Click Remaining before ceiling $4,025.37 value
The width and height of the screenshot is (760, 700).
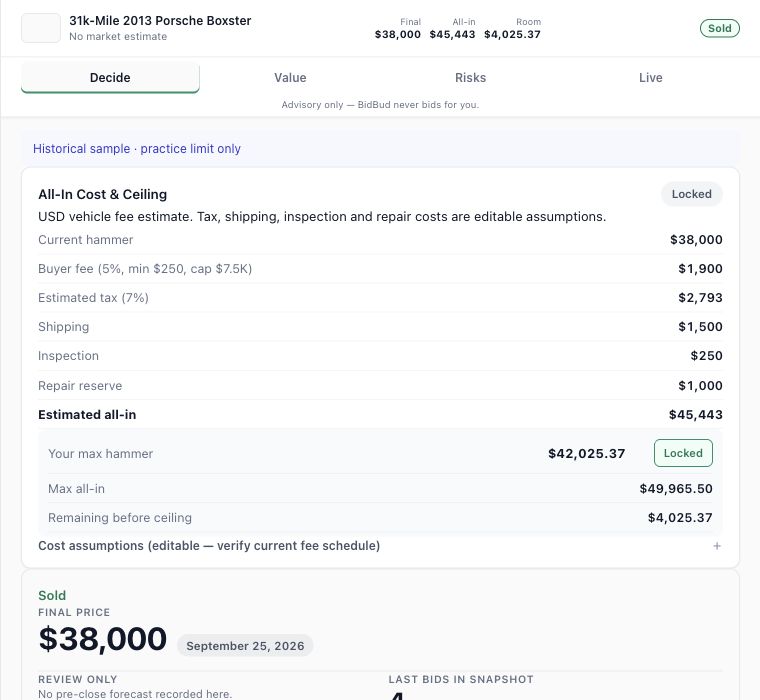point(680,518)
